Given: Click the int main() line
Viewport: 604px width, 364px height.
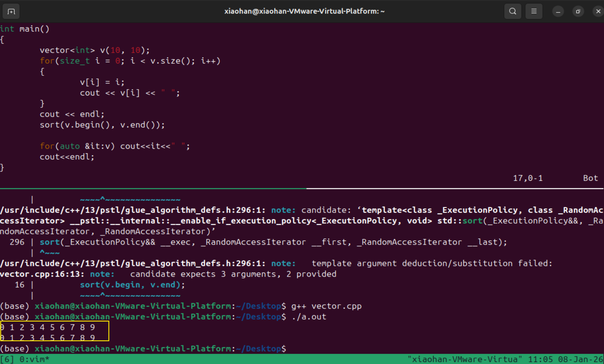Looking at the screenshot, I should (x=25, y=29).
